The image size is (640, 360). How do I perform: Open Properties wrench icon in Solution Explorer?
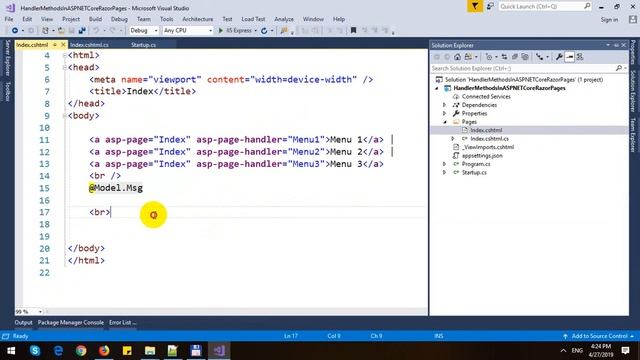[x=559, y=57]
